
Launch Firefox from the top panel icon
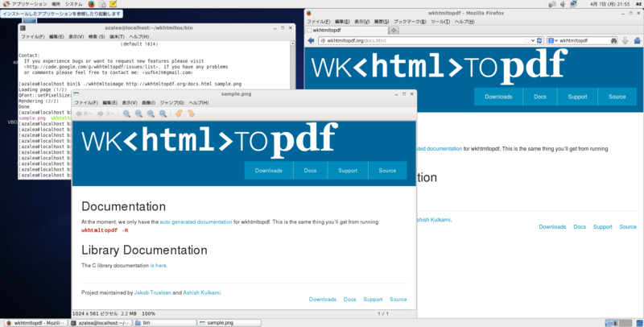pos(91,4)
